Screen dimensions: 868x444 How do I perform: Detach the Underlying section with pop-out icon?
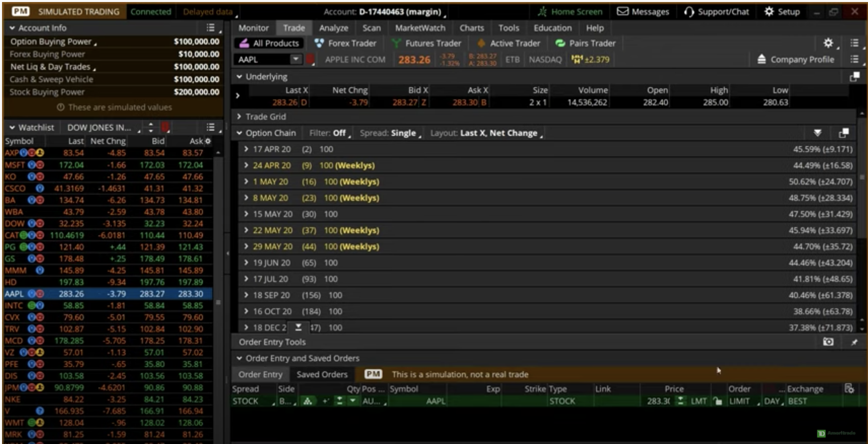point(854,77)
